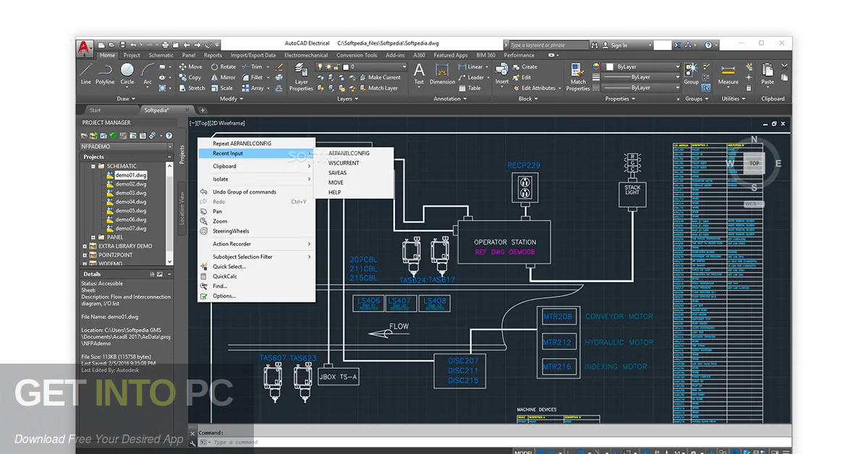This screenshot has height=454, width=868.
Task: Click the TOP face of ViewCube
Action: (754, 163)
